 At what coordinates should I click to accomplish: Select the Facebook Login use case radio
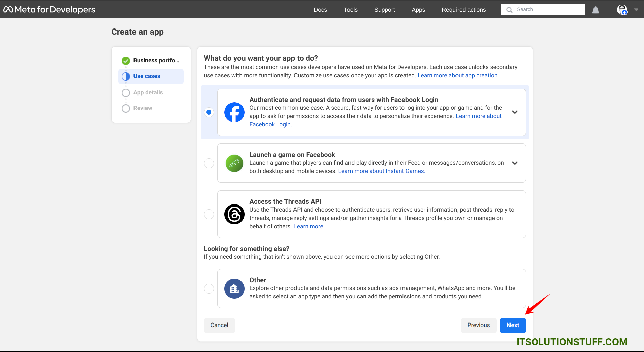coord(209,112)
